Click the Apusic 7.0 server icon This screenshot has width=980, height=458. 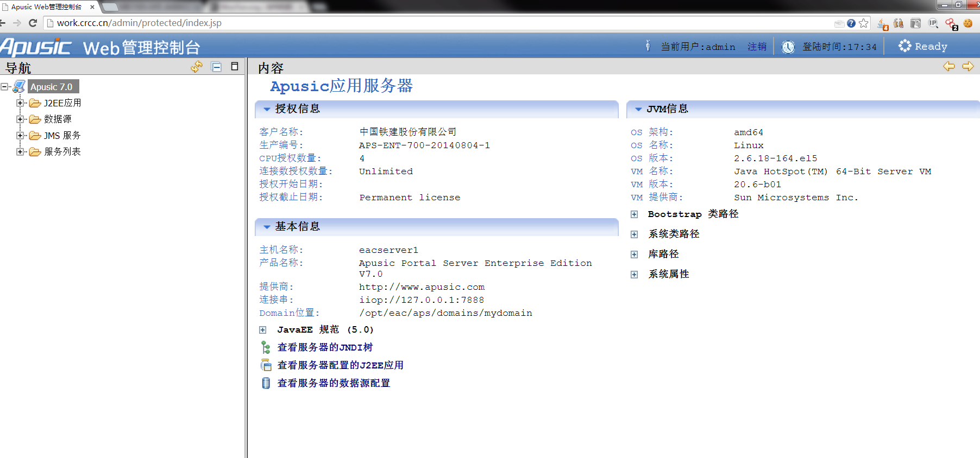pyautogui.click(x=19, y=86)
